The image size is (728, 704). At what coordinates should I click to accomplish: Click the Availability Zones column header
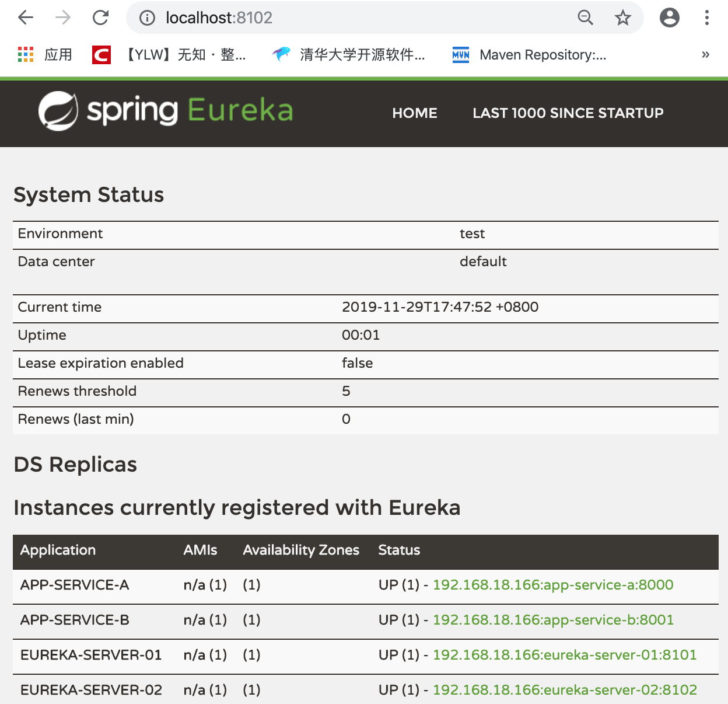pyautogui.click(x=301, y=550)
